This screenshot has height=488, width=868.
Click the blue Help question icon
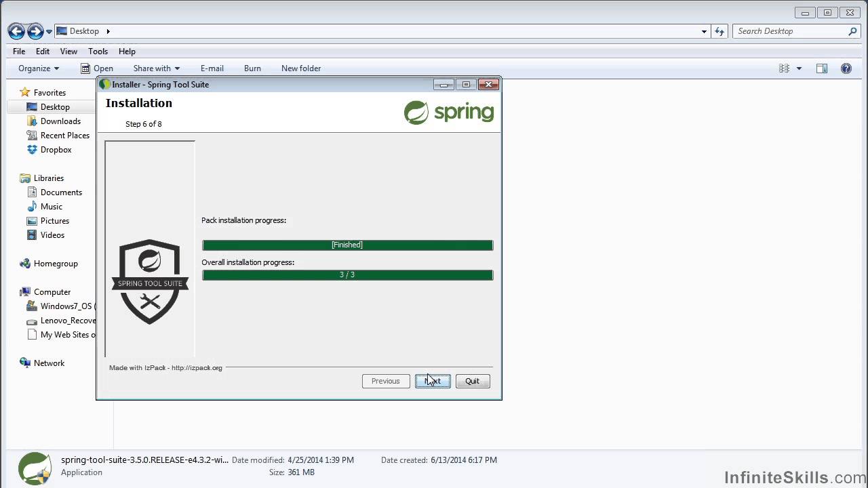click(x=846, y=68)
